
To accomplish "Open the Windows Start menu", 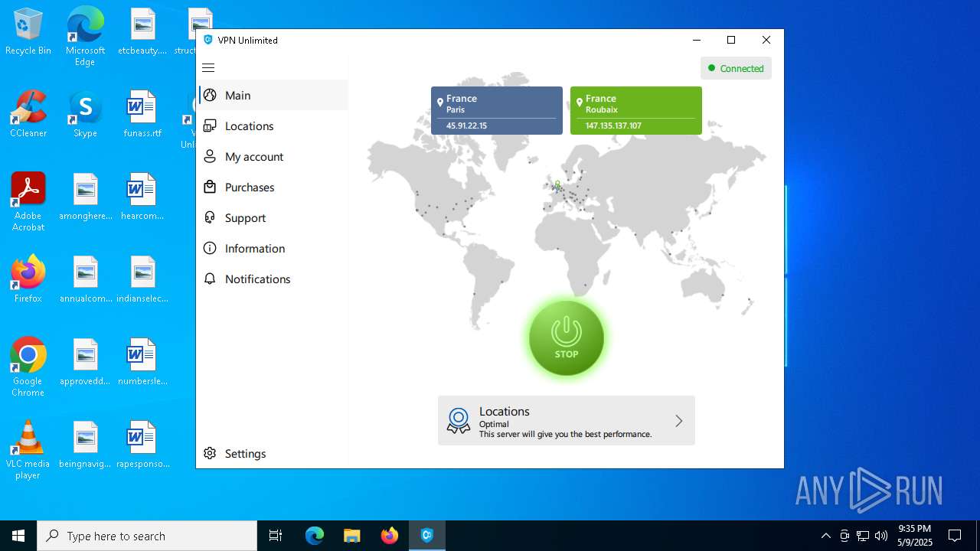I will [x=18, y=536].
